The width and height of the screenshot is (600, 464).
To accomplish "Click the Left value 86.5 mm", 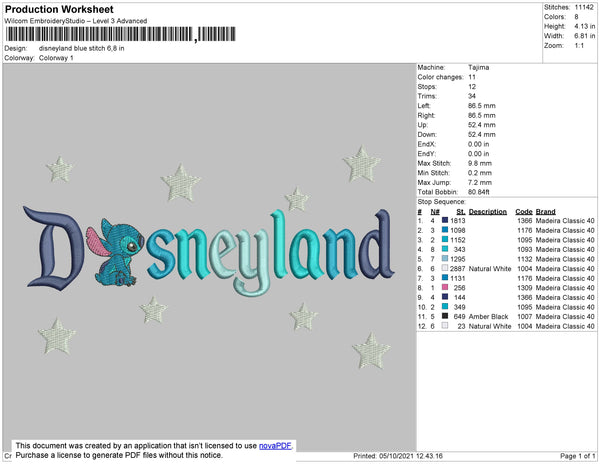I will [481, 106].
